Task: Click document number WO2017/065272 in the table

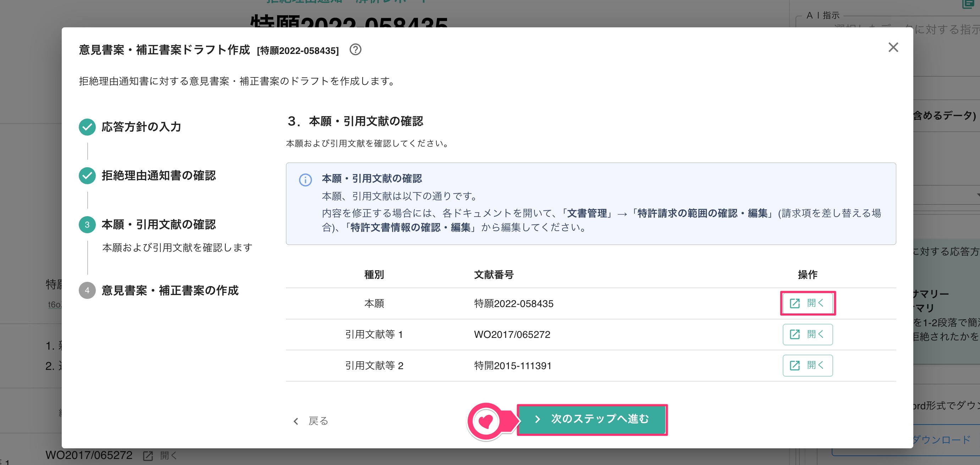Action: (x=512, y=334)
